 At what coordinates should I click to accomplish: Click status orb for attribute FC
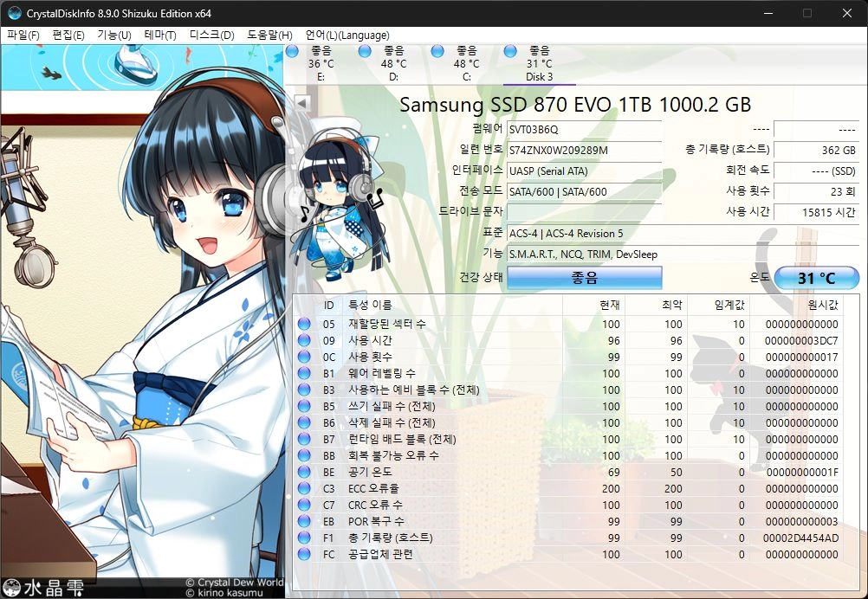click(x=304, y=554)
